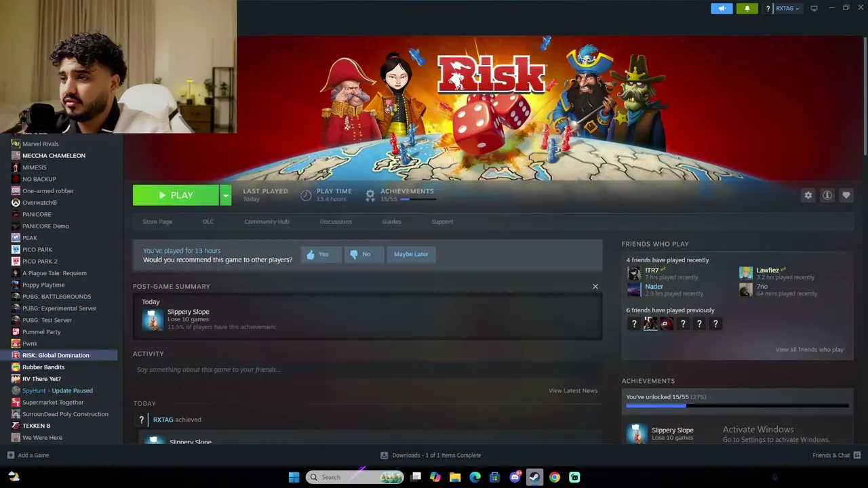Open the Achievements gear icon in header
The height and width of the screenshot is (488, 868).
point(370,195)
